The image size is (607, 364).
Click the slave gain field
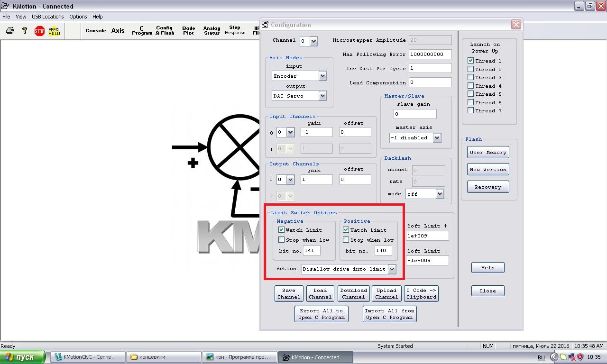[x=415, y=114]
